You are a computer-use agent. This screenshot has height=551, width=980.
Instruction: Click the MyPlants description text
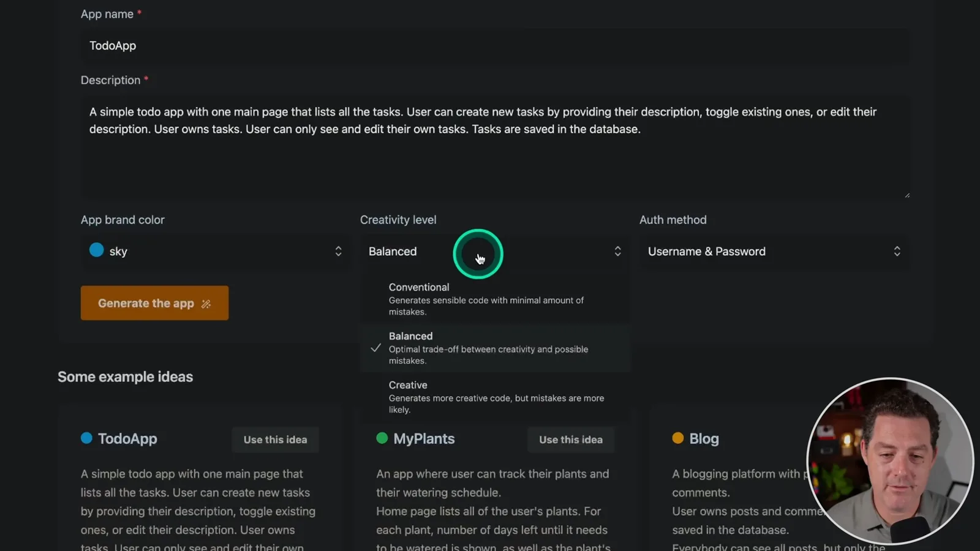[493, 509]
